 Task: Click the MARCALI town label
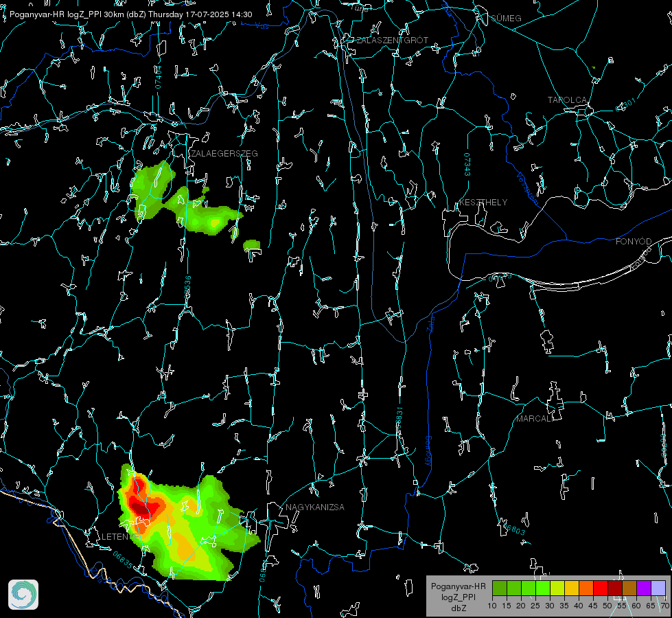(535, 419)
